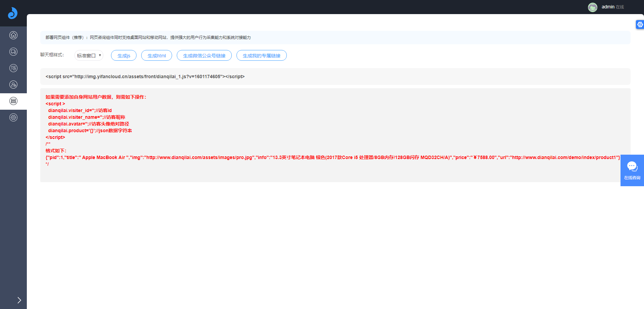Open the chat conversations sidebar icon
This screenshot has height=309, width=644.
pyautogui.click(x=13, y=52)
